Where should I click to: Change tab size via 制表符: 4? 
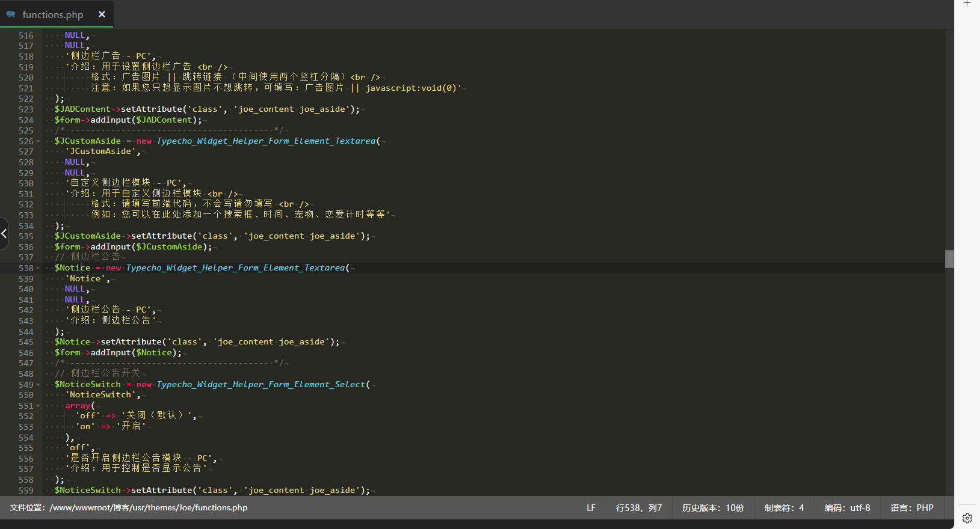point(784,508)
